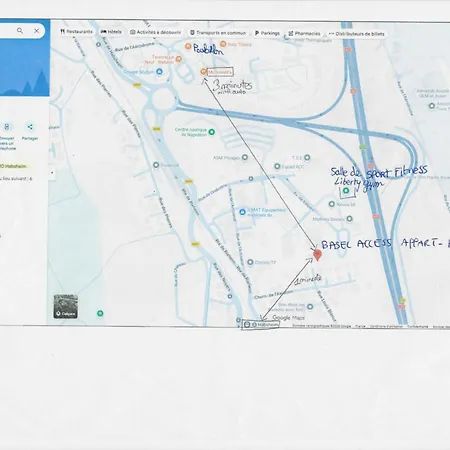Viewport: 450px width, 450px height.
Task: Show Parkings on the map
Action: tap(267, 33)
